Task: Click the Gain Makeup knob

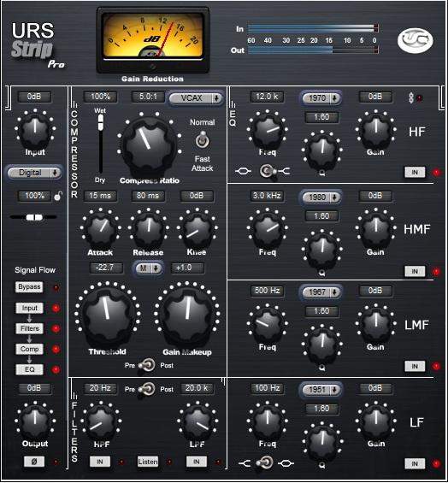Action: [x=187, y=315]
